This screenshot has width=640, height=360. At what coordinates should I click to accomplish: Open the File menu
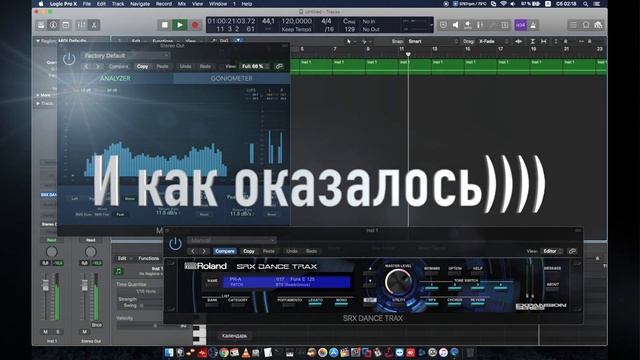(87, 4)
